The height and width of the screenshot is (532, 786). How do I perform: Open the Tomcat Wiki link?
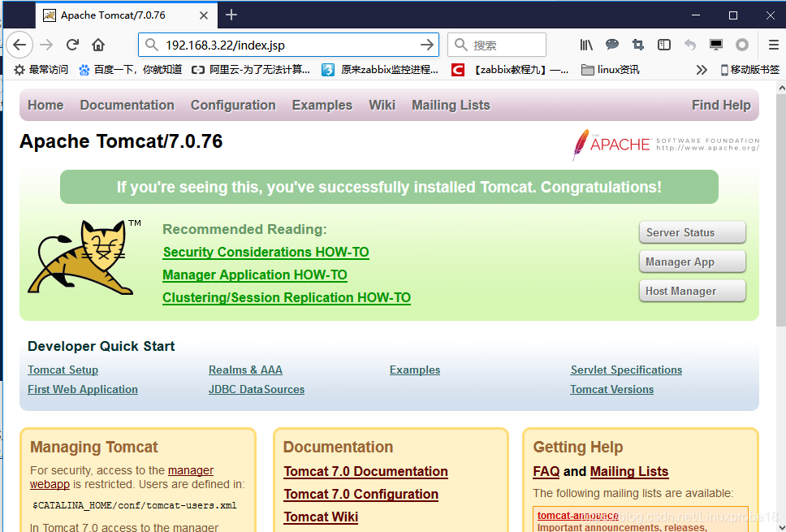click(321, 517)
